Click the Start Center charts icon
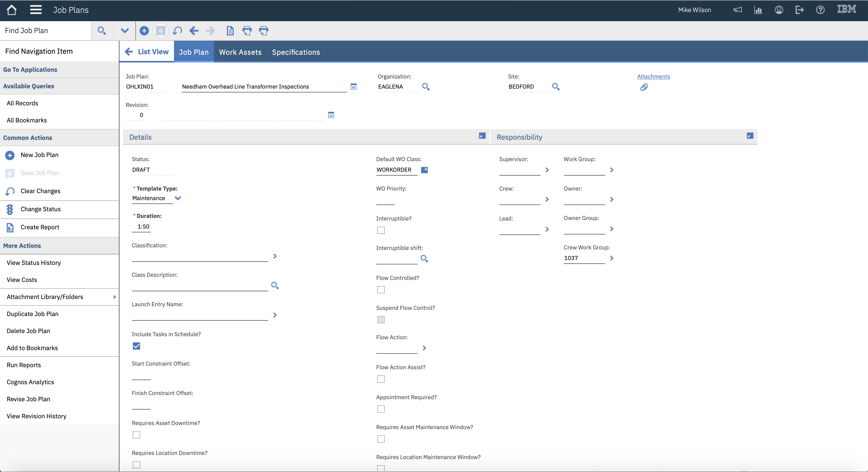868x472 pixels. point(758,10)
